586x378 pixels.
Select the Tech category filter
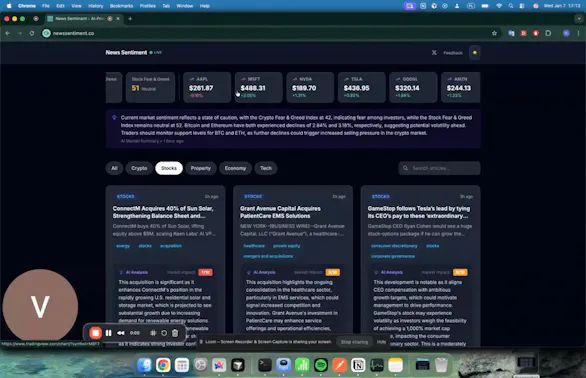[x=266, y=168]
